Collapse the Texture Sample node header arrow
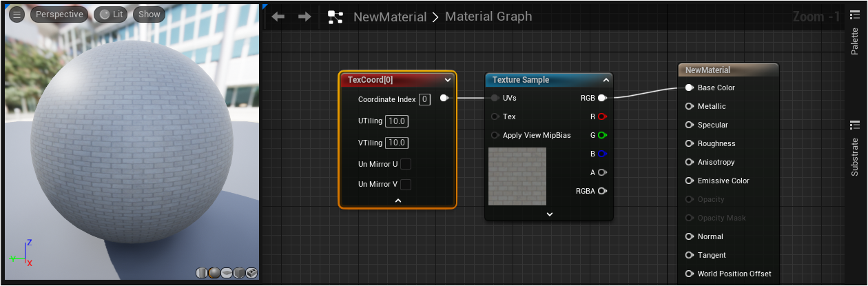Image resolution: width=868 pixels, height=286 pixels. (x=606, y=80)
